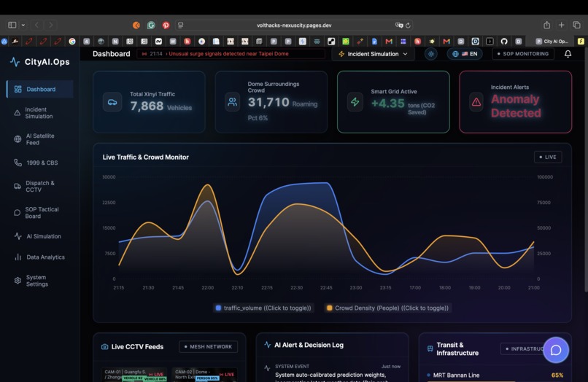Show the tab overview button

pyautogui.click(x=576, y=25)
